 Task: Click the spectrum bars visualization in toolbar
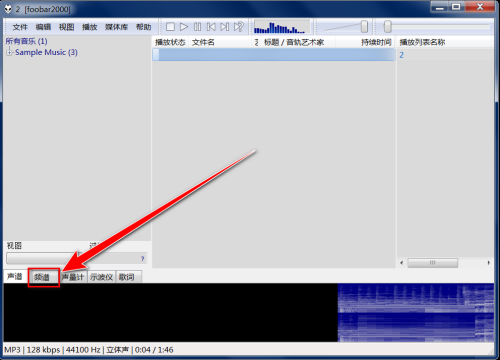tap(282, 27)
